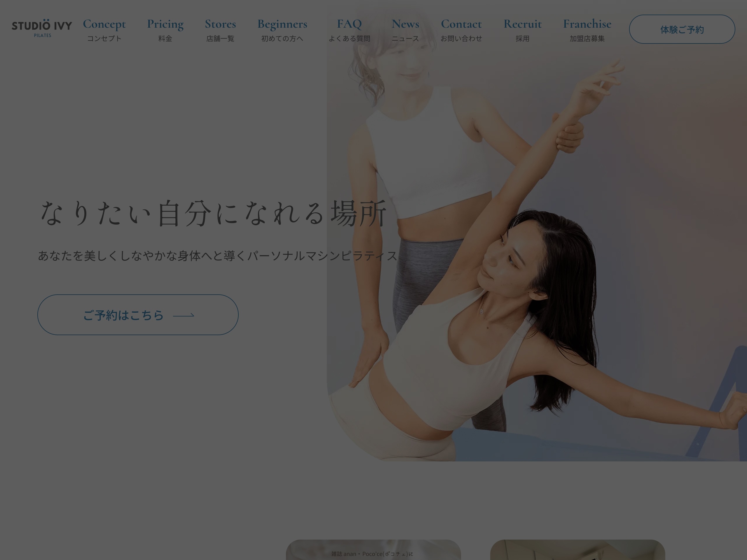Open the Pricing 料金 page
The width and height of the screenshot is (747, 560).
165,30
